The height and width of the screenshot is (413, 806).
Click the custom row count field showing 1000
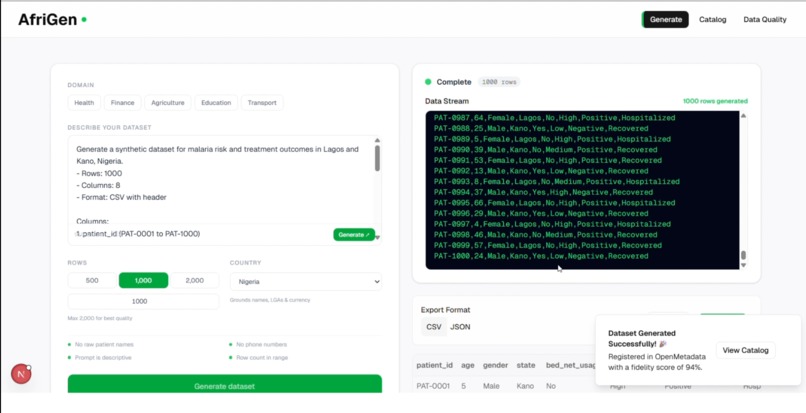tap(143, 301)
